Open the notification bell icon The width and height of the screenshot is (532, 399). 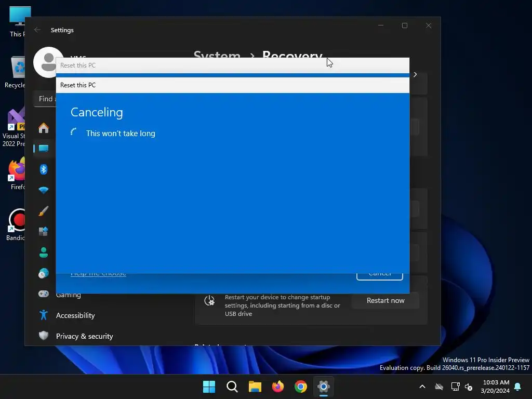tap(518, 387)
